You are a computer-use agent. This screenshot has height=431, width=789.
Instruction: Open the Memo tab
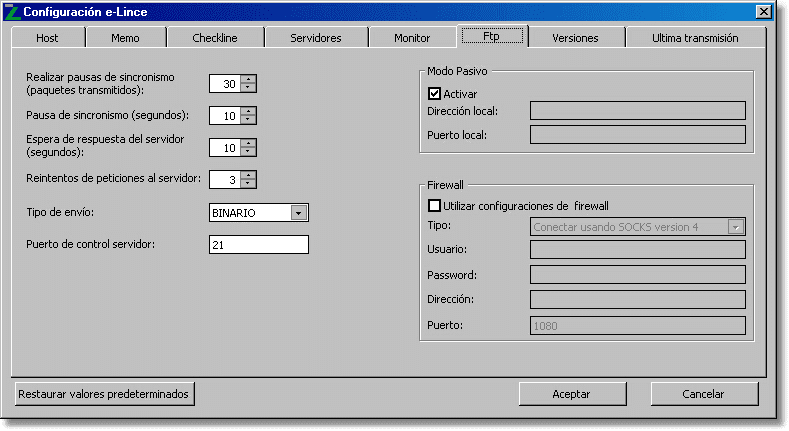(125, 38)
